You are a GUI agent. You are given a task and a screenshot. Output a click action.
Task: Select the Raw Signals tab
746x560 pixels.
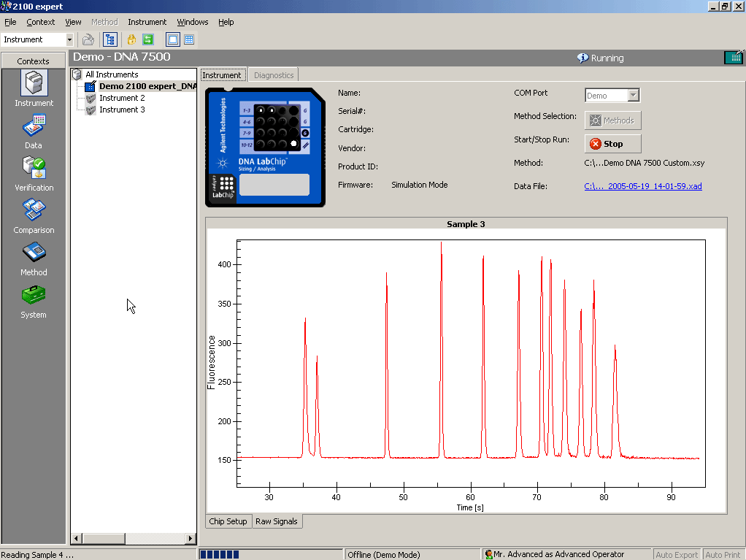click(x=277, y=521)
